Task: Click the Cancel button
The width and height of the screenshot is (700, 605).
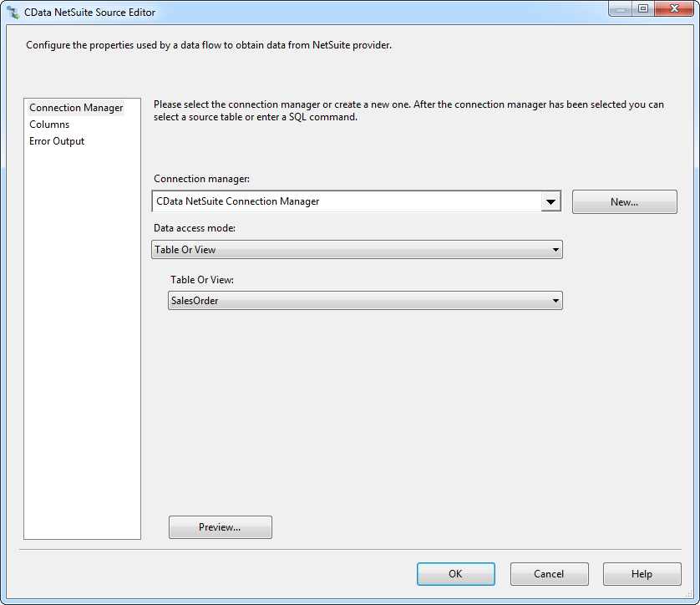Action: pyautogui.click(x=549, y=574)
